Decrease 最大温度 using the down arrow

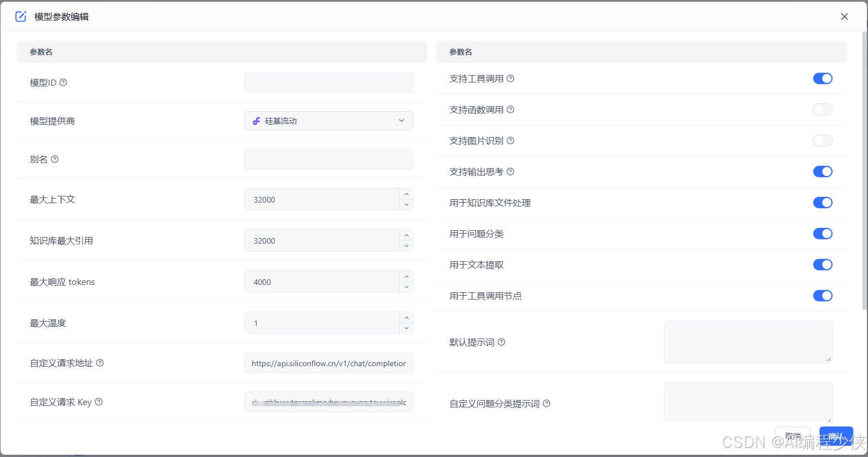pos(406,327)
